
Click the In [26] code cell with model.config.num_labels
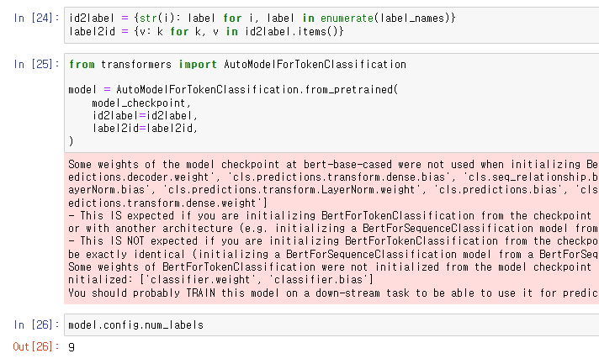click(x=331, y=325)
